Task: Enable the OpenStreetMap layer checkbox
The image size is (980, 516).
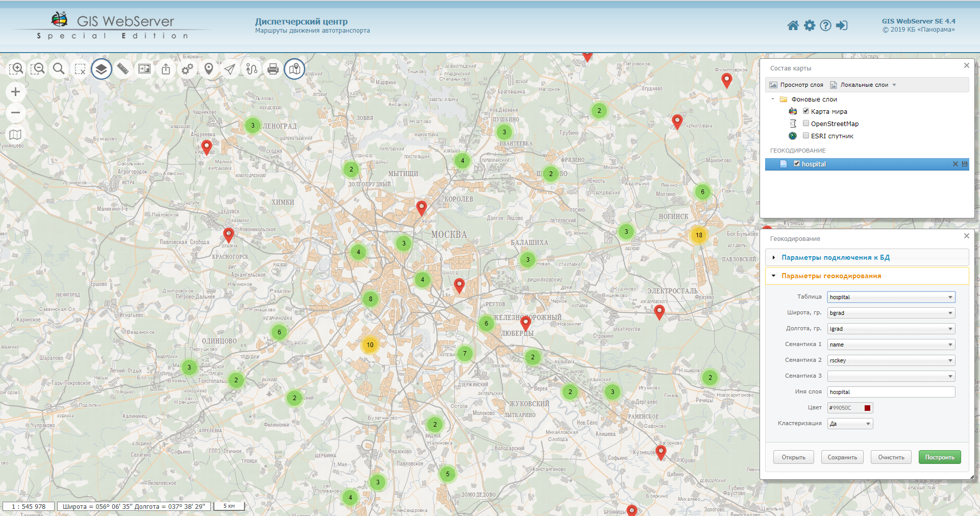Action: 806,124
